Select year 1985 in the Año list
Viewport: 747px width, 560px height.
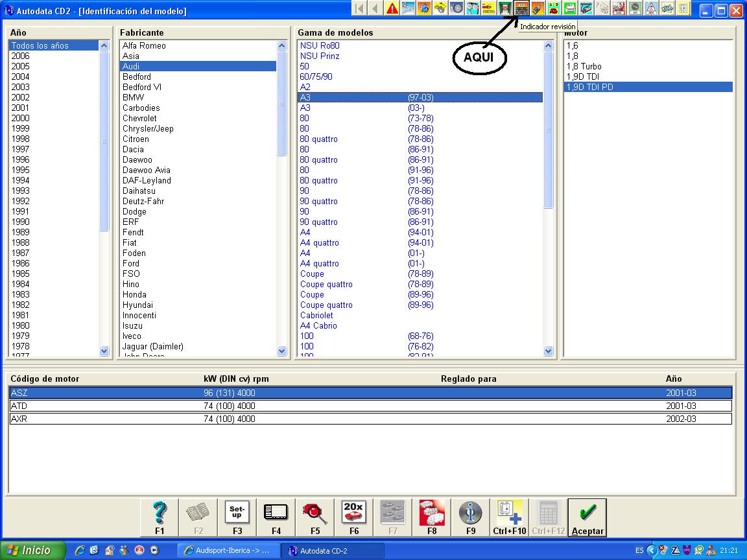tap(54, 274)
